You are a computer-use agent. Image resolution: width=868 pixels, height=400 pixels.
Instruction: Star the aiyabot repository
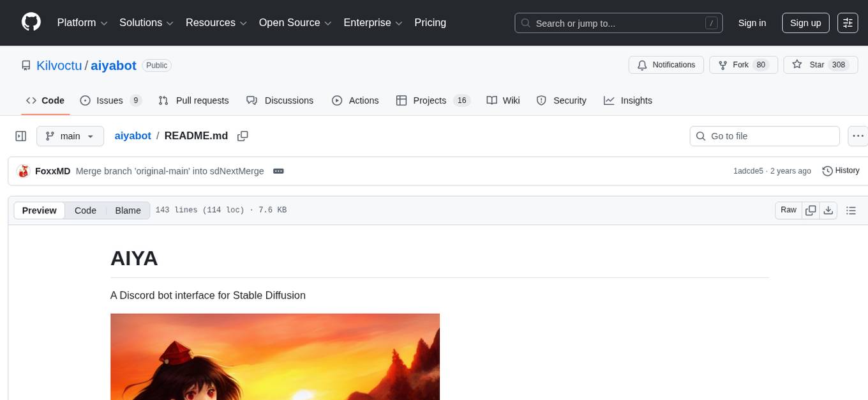tap(821, 65)
